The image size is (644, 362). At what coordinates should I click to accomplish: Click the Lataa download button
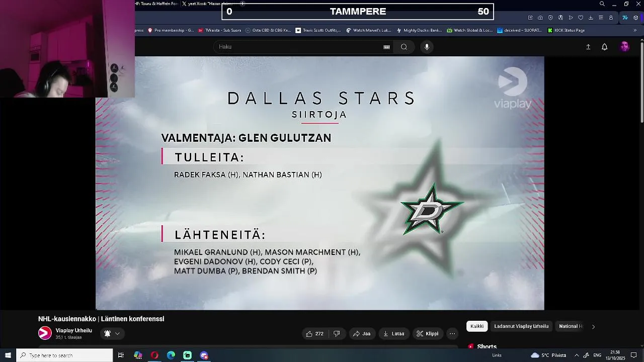click(x=393, y=333)
